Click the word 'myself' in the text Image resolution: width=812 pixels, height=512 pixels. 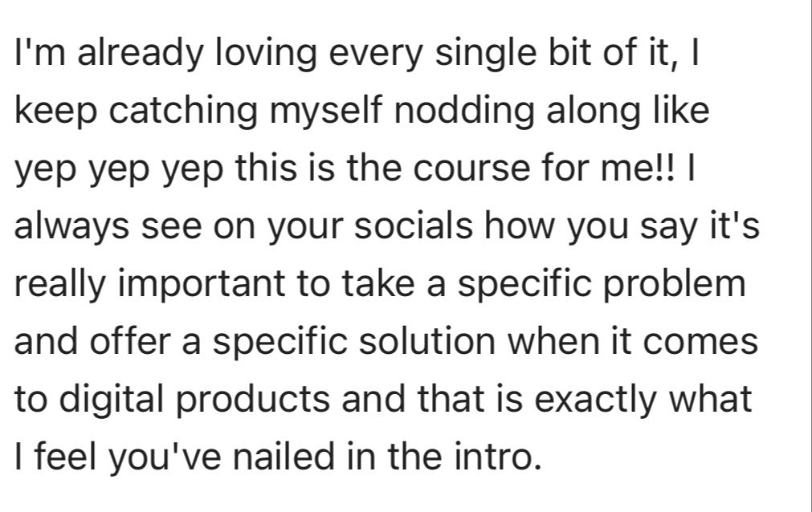pyautogui.click(x=326, y=112)
